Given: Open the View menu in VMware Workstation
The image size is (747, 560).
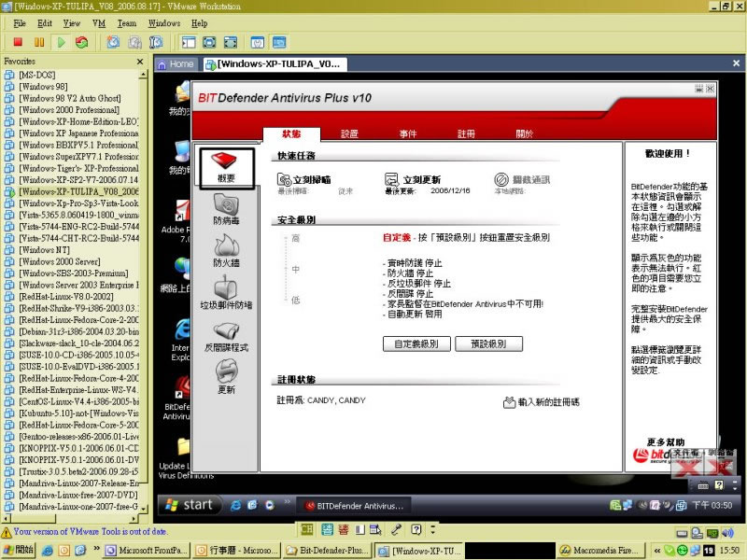Looking at the screenshot, I should (x=72, y=22).
